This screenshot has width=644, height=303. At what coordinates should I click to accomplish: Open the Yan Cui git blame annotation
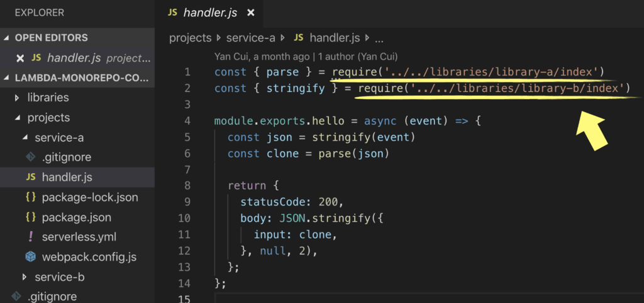306,56
